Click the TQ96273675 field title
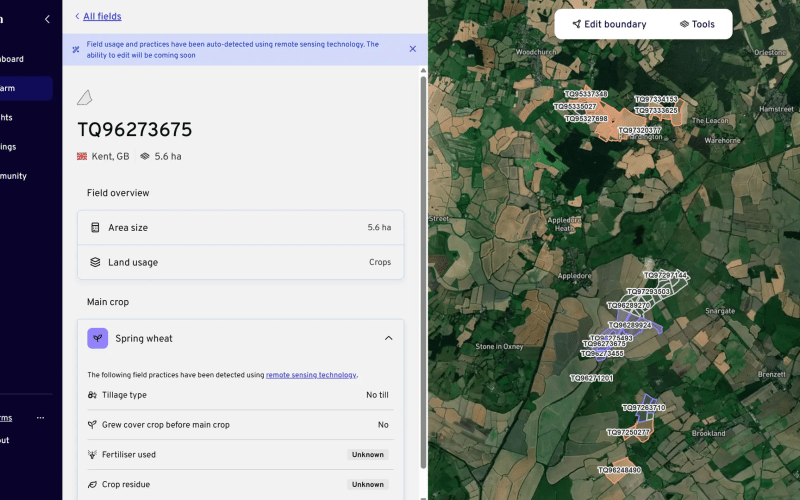 pyautogui.click(x=135, y=130)
